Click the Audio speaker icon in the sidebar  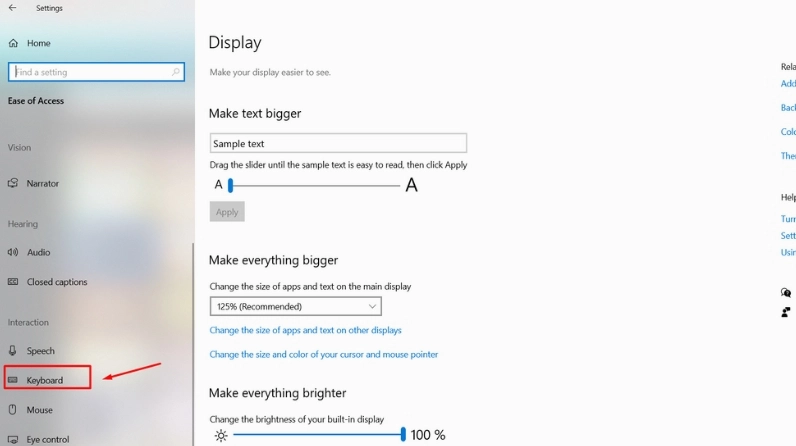(x=13, y=253)
